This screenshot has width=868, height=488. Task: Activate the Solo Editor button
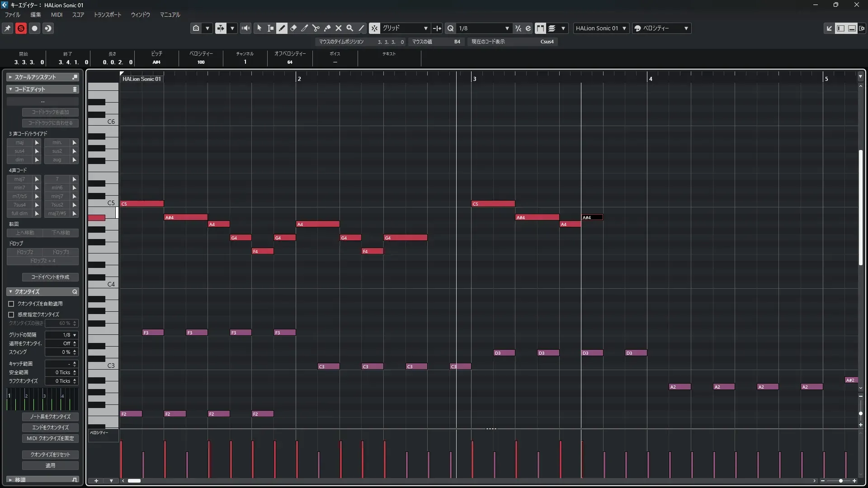21,28
